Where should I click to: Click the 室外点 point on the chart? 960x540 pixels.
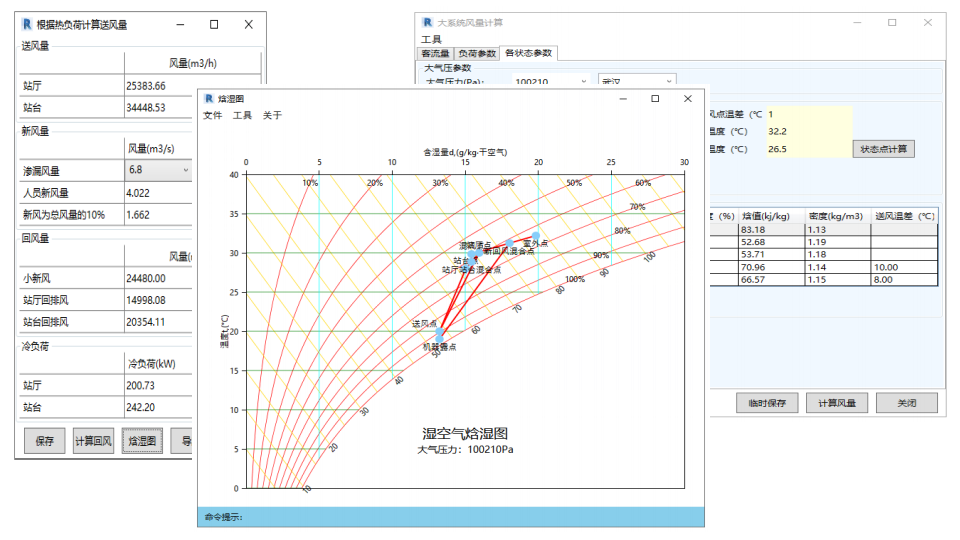(536, 236)
